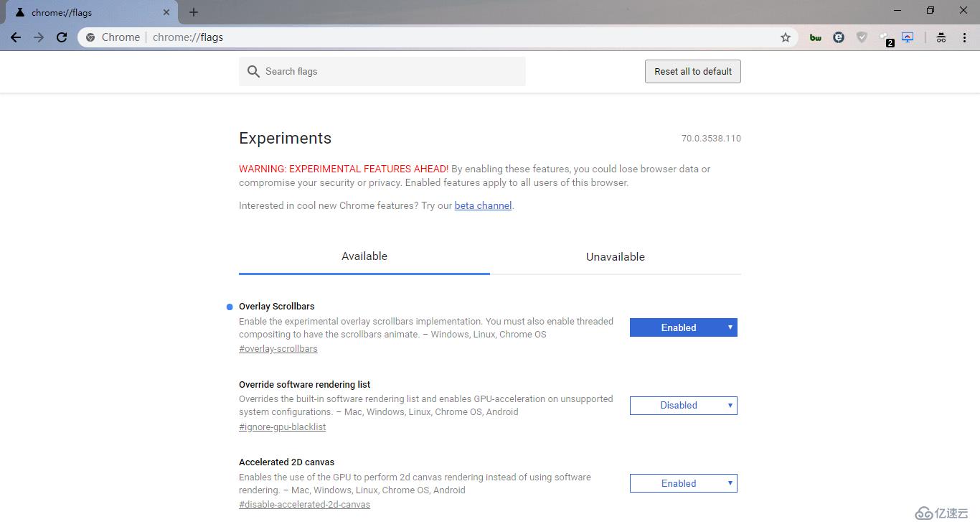This screenshot has width=980, height=522.
Task: Click the Override software rendering list title
Action: tap(305, 385)
